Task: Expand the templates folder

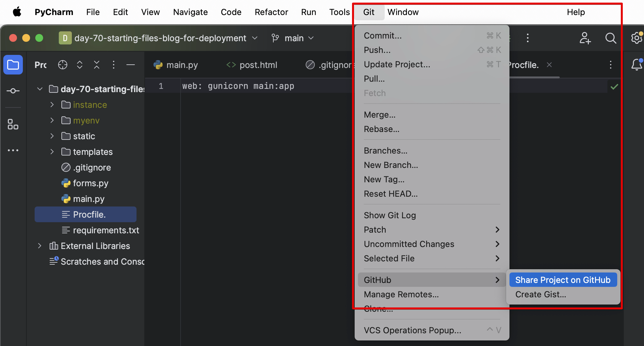Action: [x=52, y=152]
